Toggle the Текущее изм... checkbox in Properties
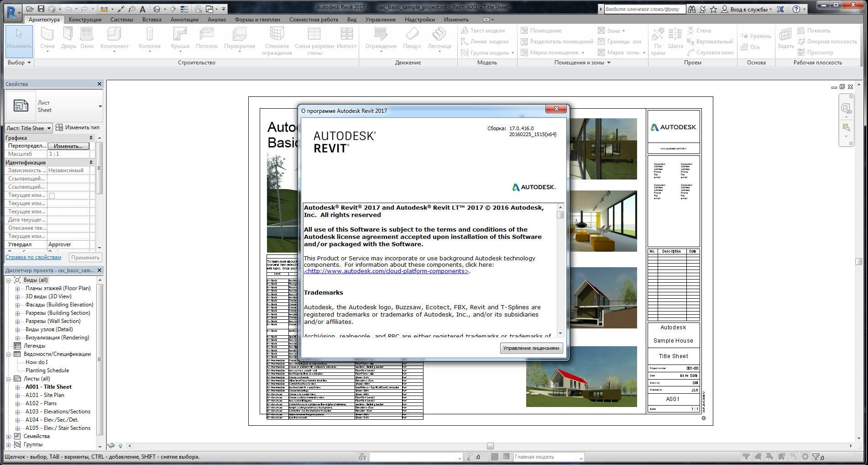The height and width of the screenshot is (465, 868). (52, 196)
